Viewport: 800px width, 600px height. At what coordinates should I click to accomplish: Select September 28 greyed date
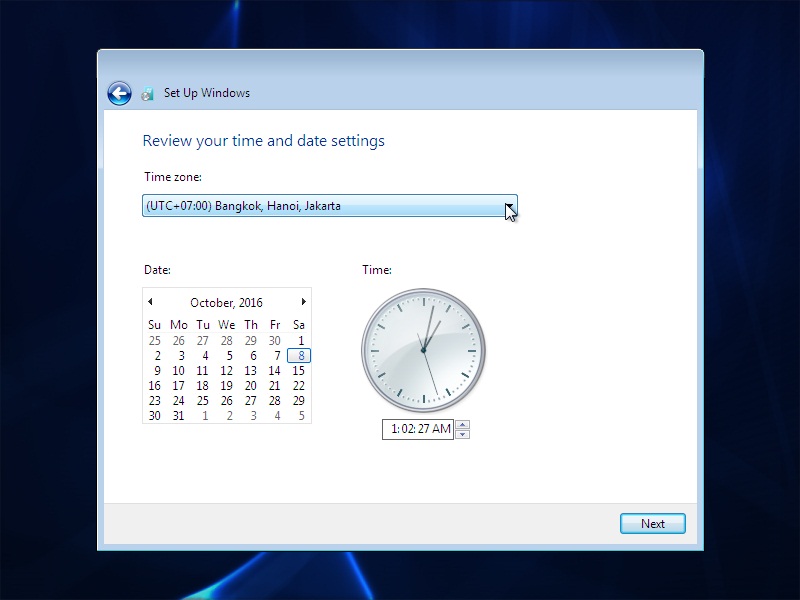tap(227, 340)
